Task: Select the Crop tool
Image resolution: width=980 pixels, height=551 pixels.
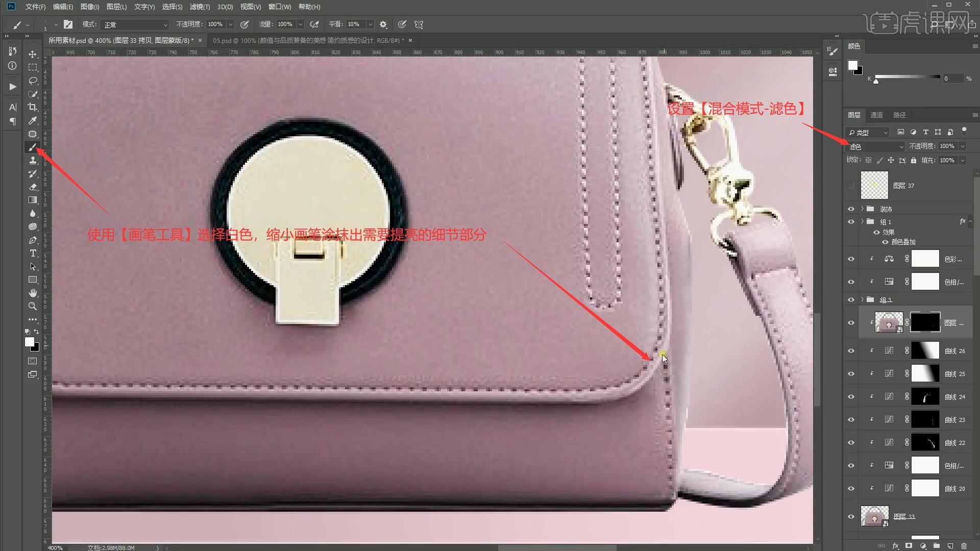Action: pos(33,107)
